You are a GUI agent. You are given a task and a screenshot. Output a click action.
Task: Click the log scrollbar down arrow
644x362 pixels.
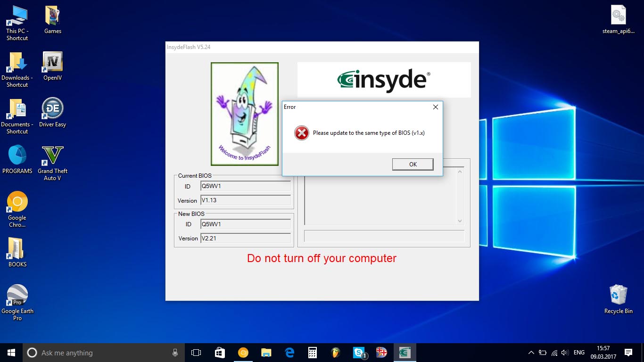(460, 221)
